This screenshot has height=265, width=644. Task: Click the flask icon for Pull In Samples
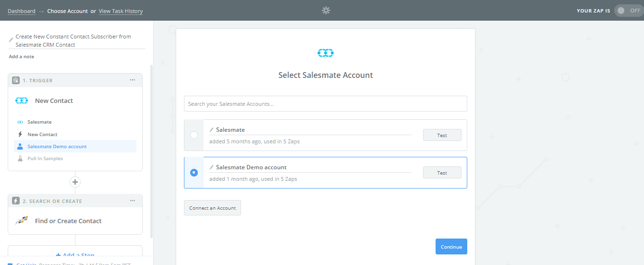tap(20, 158)
